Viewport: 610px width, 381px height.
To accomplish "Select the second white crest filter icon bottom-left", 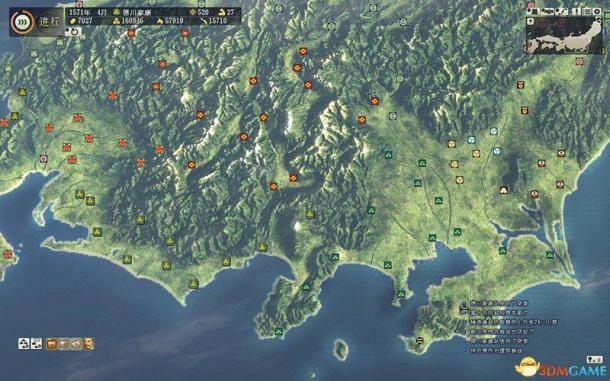I will [x=36, y=344].
